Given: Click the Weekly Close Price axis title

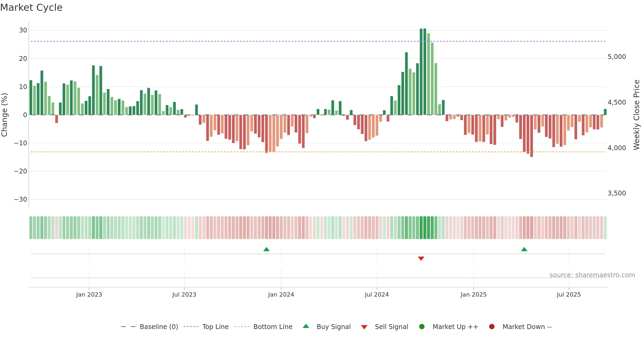Looking at the screenshot, I should pyautogui.click(x=636, y=115).
